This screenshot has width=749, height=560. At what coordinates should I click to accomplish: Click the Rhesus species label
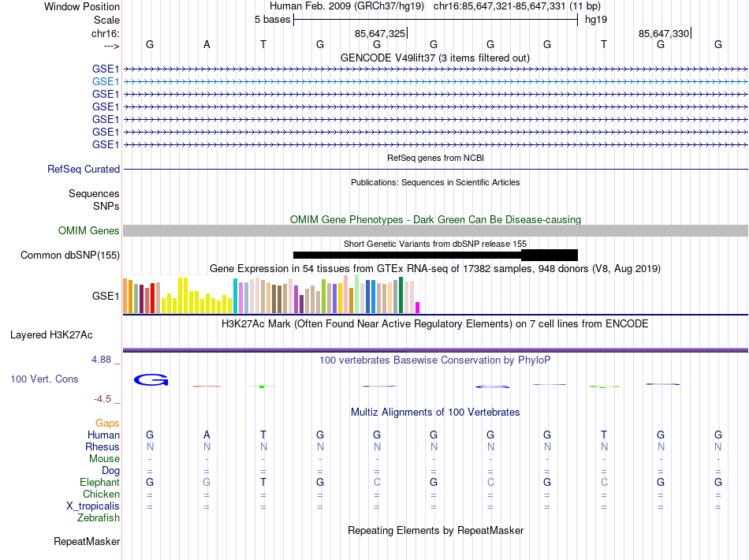[102, 446]
